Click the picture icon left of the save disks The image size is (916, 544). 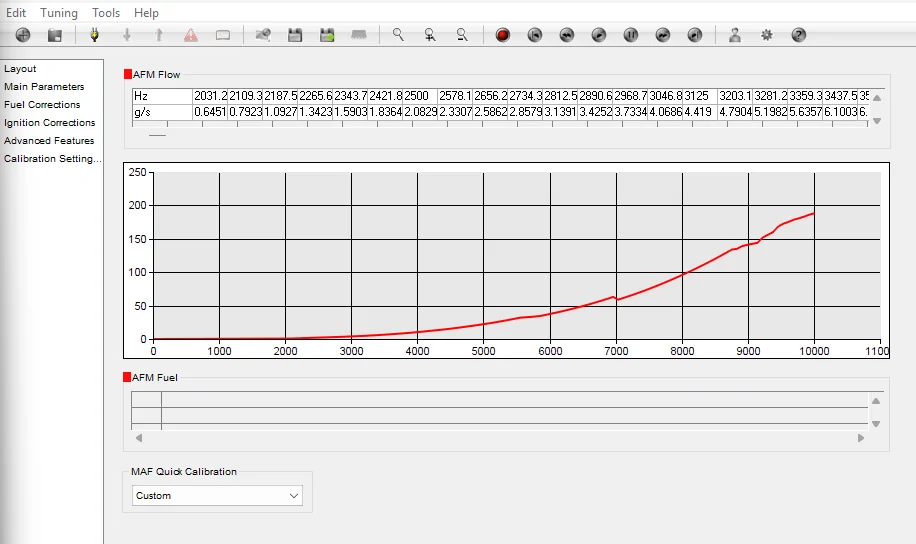pos(263,35)
